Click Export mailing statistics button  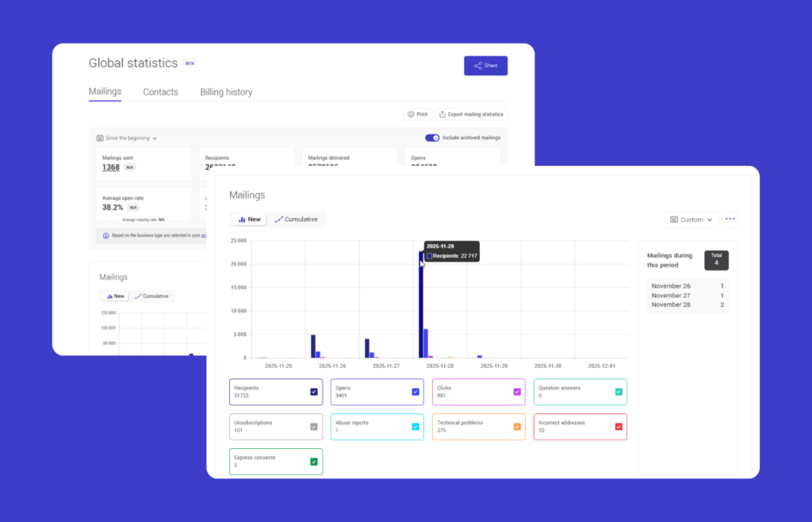coord(471,114)
